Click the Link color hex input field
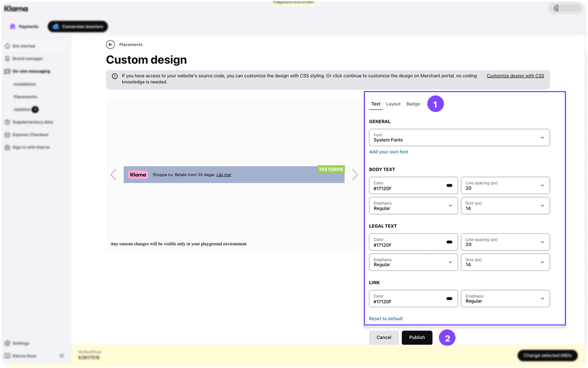This screenshot has width=588, height=368. click(x=406, y=301)
